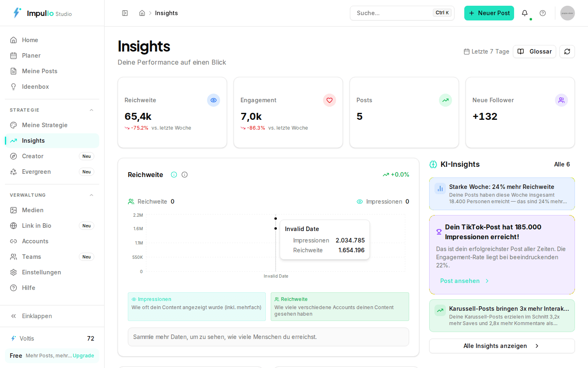Click the home icon in the breadcrumb
This screenshot has height=368, width=588.
[x=142, y=13]
